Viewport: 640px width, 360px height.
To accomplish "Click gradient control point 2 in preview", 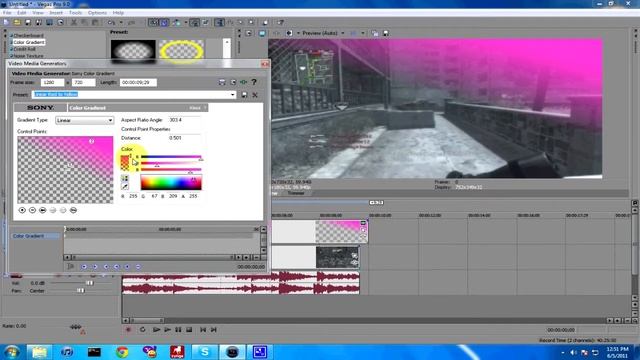I will coord(91,141).
